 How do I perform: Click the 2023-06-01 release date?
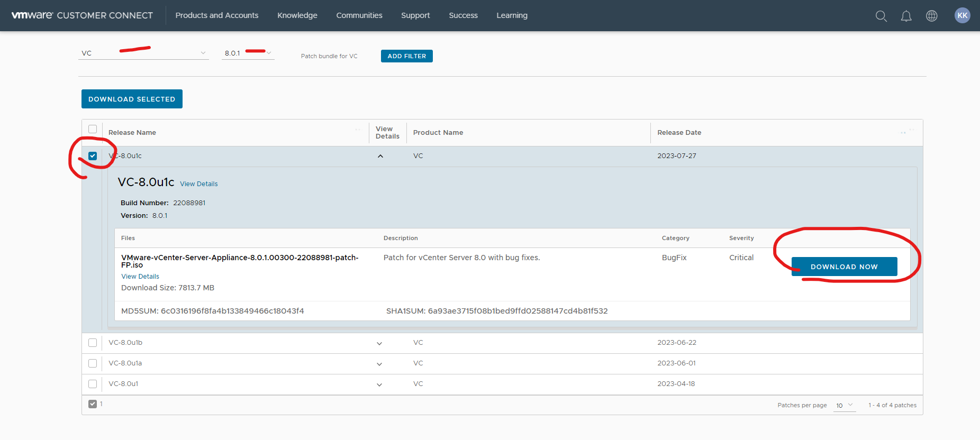[677, 363]
